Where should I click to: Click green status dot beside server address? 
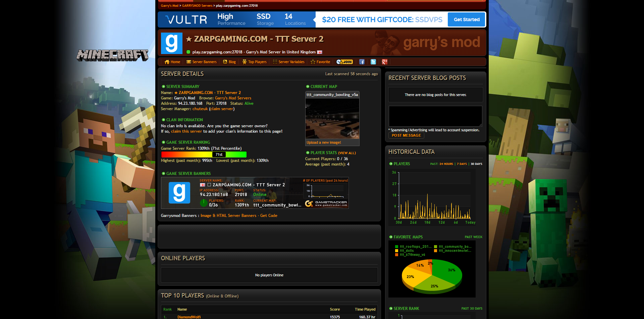click(x=188, y=52)
